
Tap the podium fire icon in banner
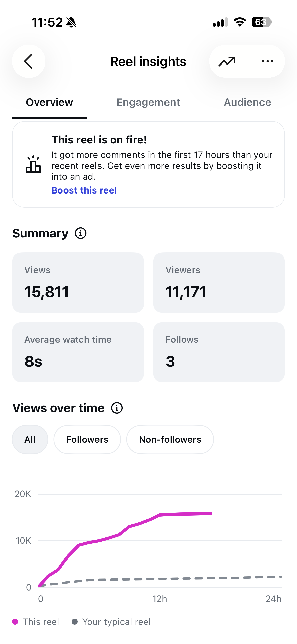[x=33, y=164]
